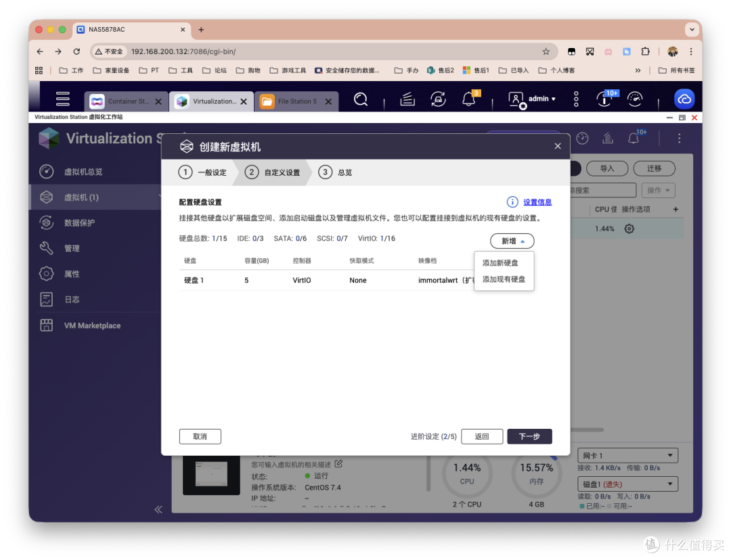Click browser address bar URL
Viewport: 731px width, 560px height.
pos(183,51)
